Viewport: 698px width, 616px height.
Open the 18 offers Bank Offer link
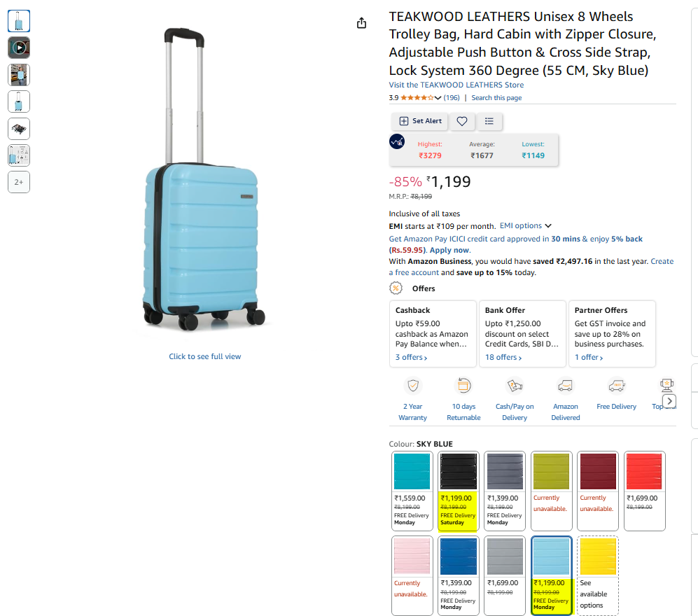(503, 358)
